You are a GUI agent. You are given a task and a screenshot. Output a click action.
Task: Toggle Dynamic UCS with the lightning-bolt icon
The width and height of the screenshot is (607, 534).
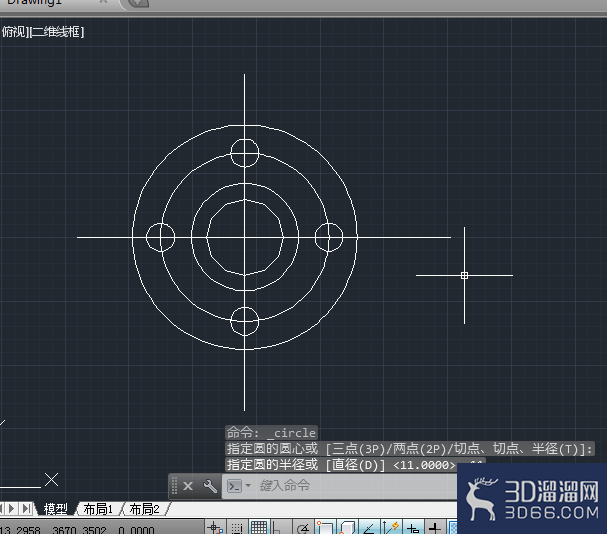coord(391,528)
